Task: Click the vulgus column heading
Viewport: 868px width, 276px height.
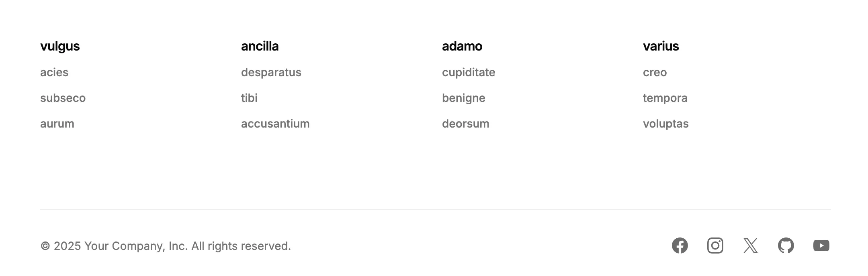Action: pyautogui.click(x=60, y=47)
